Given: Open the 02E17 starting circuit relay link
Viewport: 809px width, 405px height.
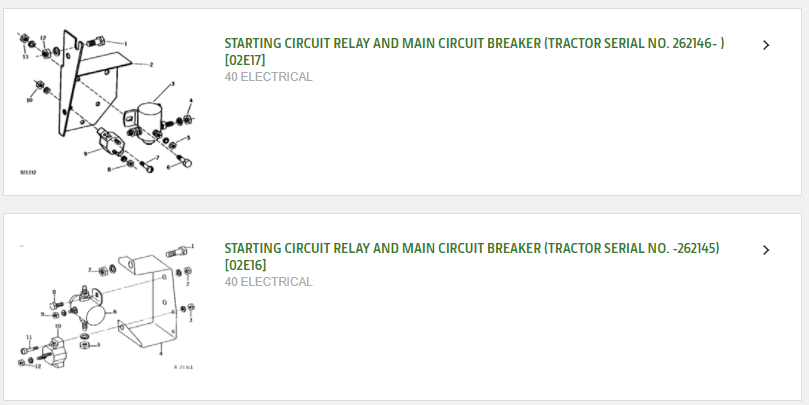Looking at the screenshot, I should 474,52.
